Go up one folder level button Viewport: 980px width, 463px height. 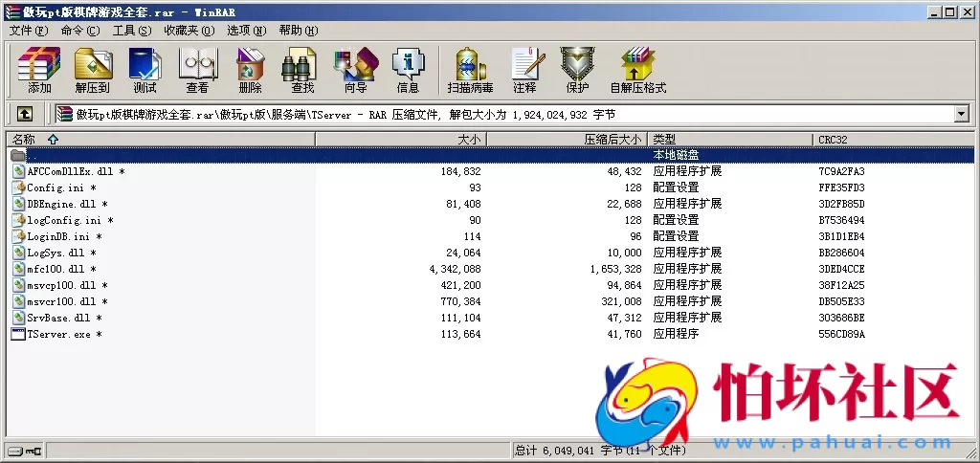click(24, 114)
